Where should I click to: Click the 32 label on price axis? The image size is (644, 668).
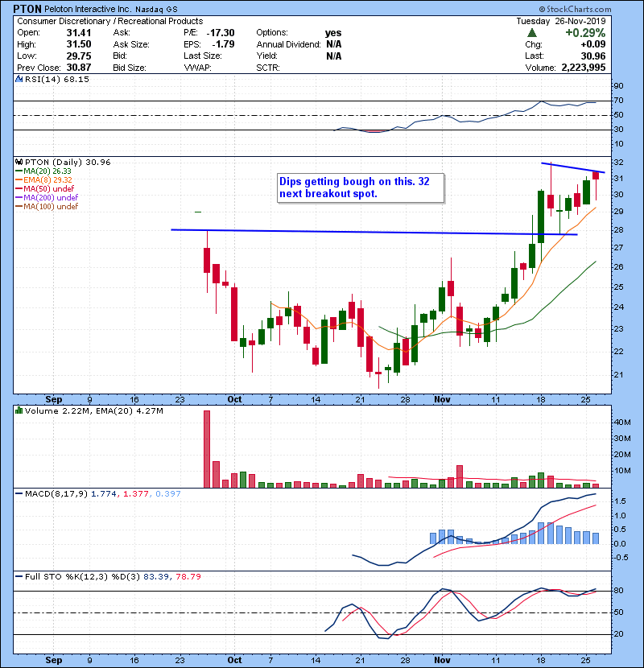tap(618, 163)
